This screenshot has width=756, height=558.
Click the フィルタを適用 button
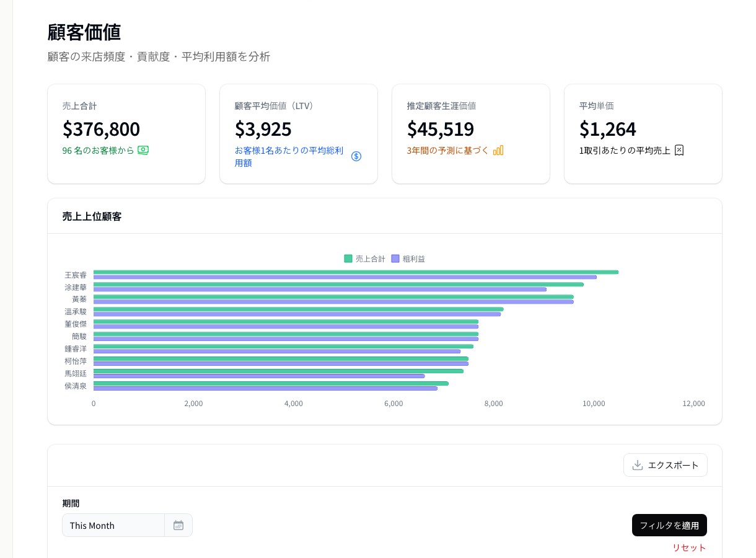[x=669, y=525]
